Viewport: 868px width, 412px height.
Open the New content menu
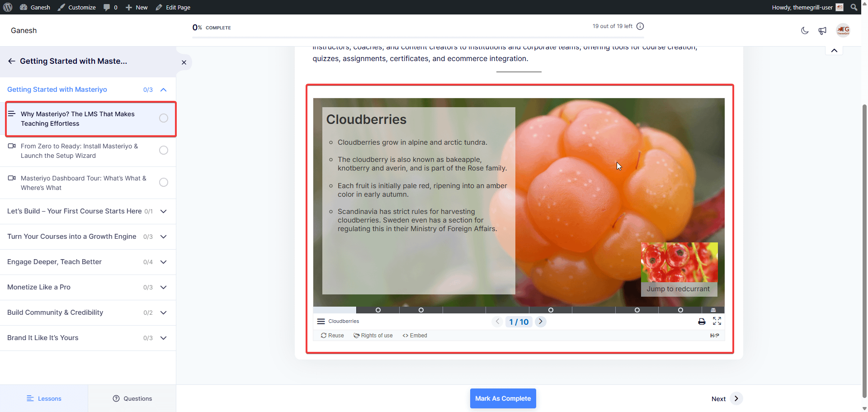tap(137, 7)
